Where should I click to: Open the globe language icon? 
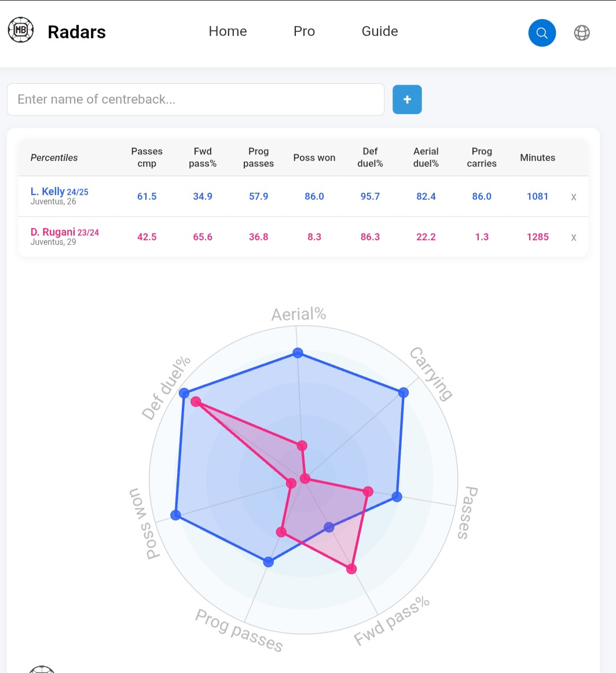582,32
